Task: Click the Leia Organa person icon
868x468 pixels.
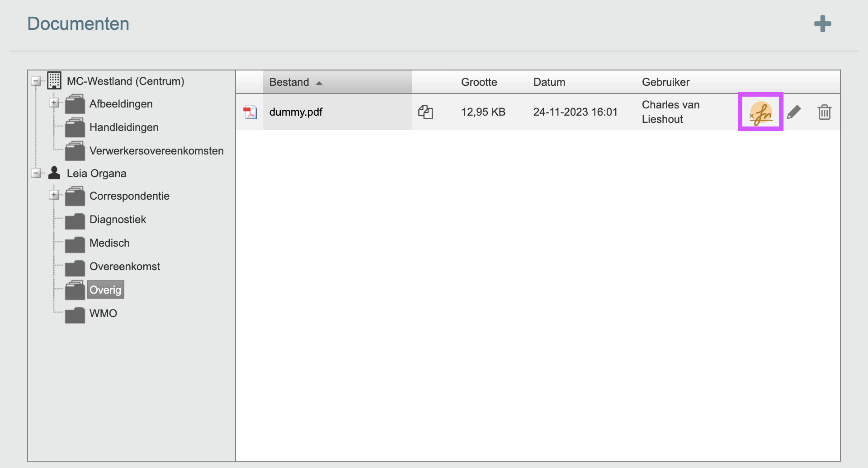Action: (54, 173)
